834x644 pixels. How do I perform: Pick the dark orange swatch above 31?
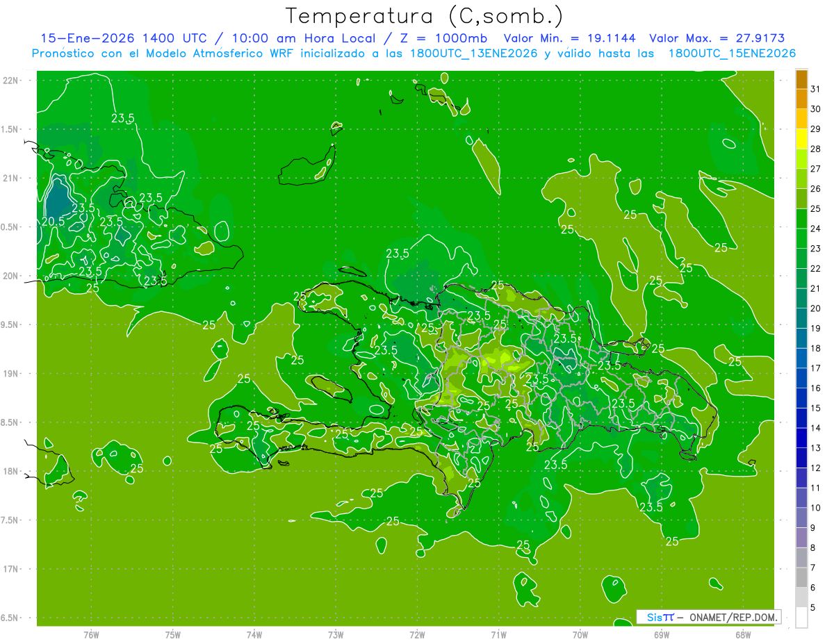click(x=801, y=79)
